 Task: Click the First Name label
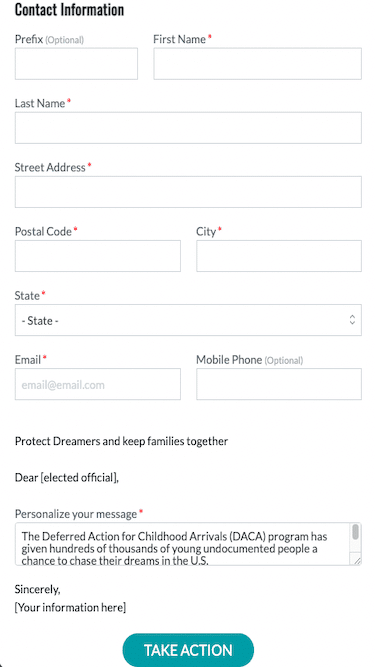coord(179,40)
